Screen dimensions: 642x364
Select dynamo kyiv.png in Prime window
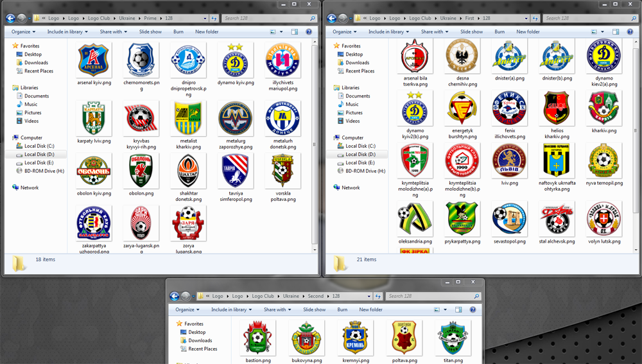(236, 60)
